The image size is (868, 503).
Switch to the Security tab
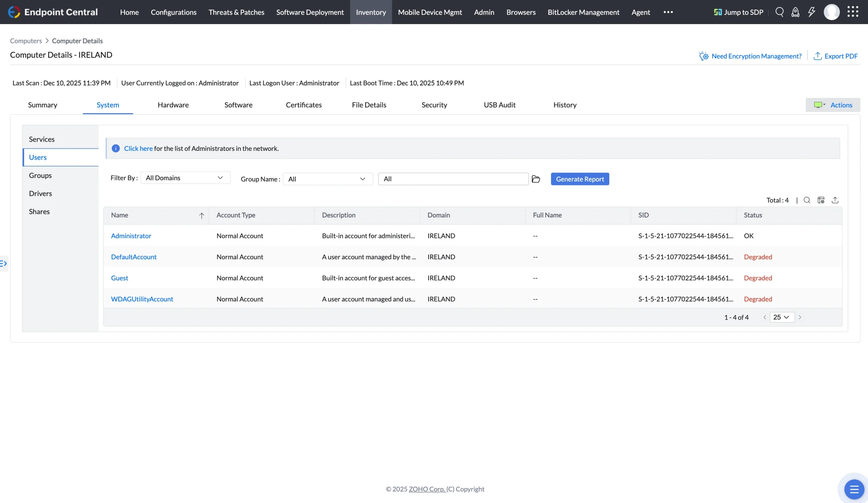(434, 105)
